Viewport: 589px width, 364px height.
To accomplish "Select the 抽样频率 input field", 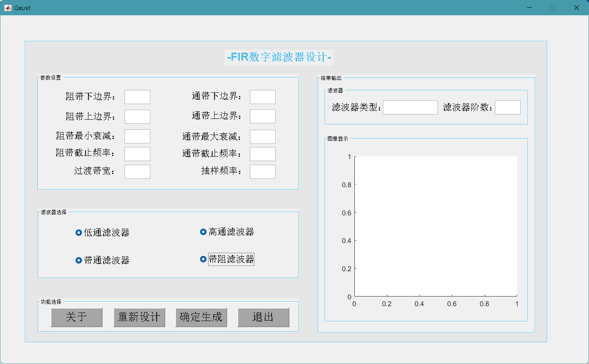I will pyautogui.click(x=263, y=172).
